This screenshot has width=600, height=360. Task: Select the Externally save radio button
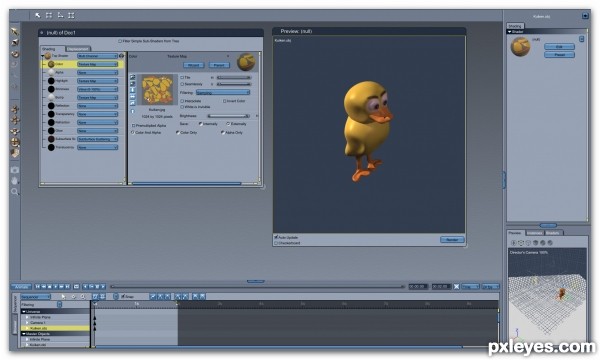tap(228, 124)
